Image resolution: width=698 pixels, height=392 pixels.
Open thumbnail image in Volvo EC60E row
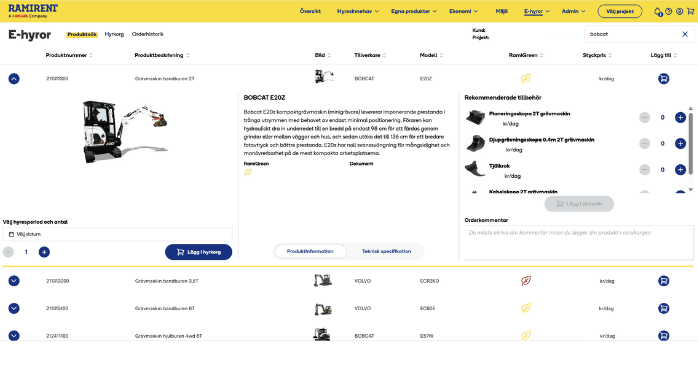(x=323, y=308)
